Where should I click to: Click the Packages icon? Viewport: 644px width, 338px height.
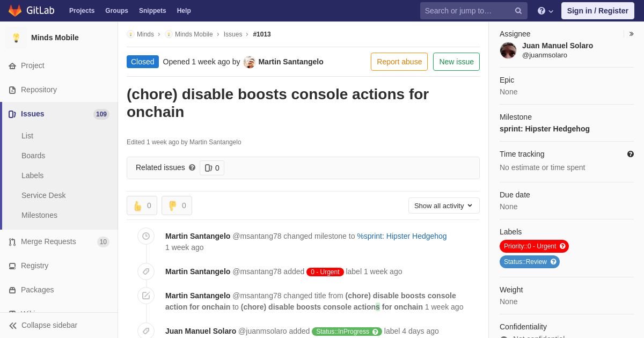12,290
